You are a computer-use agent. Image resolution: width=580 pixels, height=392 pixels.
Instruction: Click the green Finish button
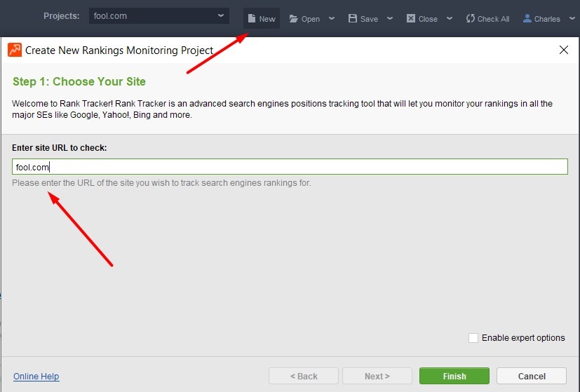tap(454, 376)
